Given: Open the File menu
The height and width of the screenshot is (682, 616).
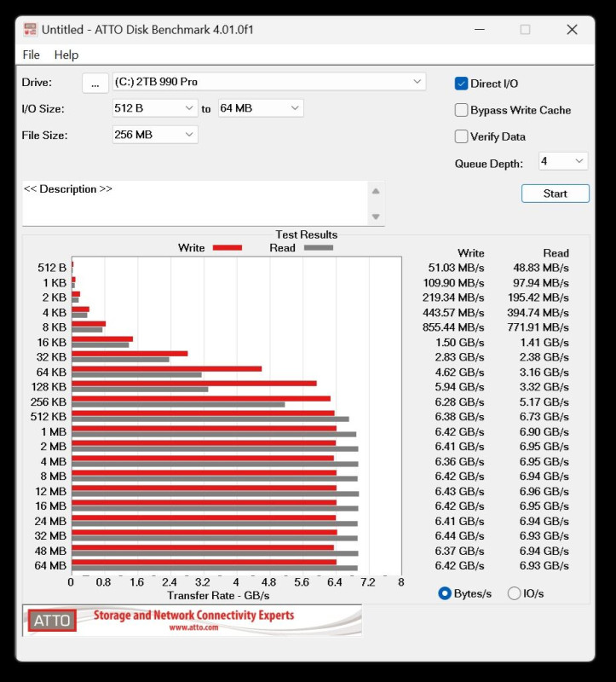Looking at the screenshot, I should click(x=31, y=55).
